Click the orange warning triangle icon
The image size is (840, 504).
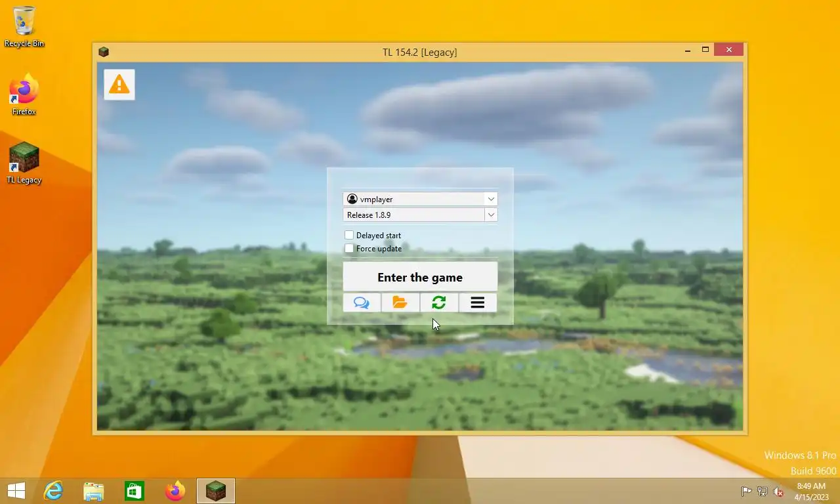pos(119,85)
